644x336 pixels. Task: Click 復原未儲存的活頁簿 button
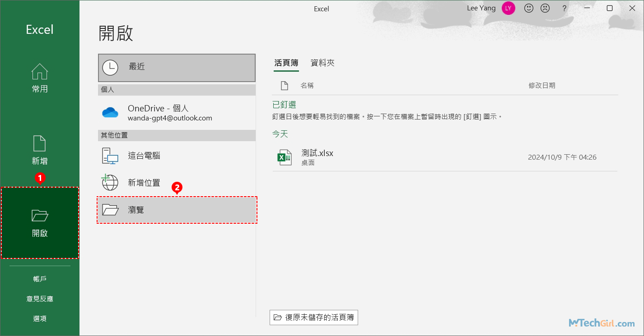tap(314, 318)
